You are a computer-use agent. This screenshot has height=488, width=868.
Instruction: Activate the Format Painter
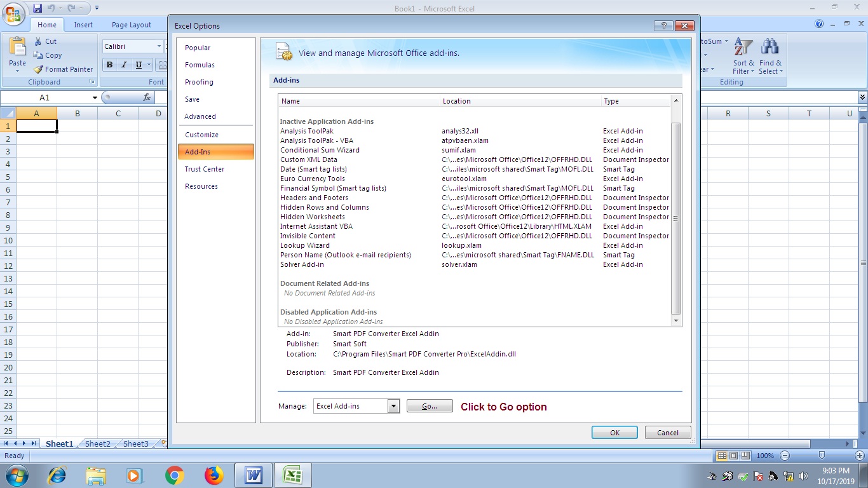click(63, 69)
